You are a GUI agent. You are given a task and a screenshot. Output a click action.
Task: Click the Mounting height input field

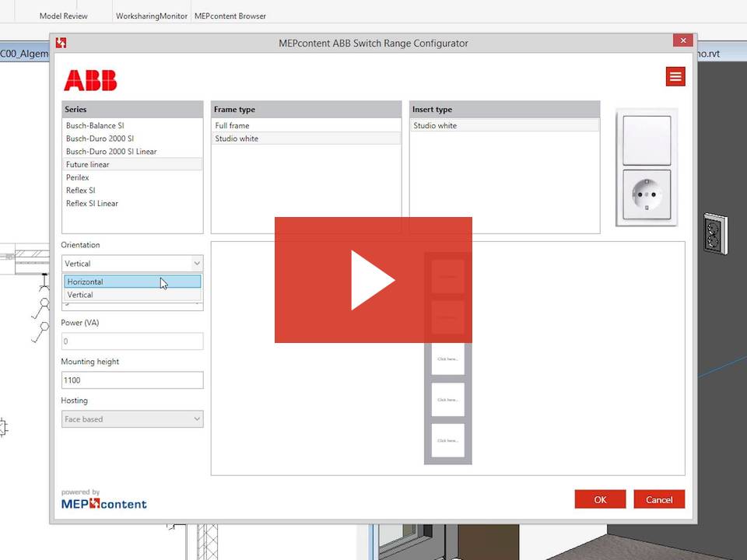click(x=132, y=380)
